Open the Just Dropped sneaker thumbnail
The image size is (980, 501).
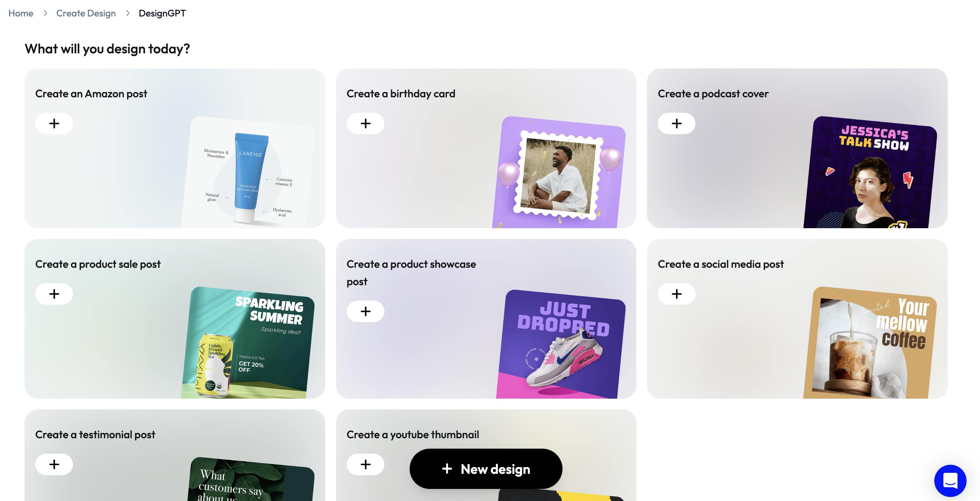pyautogui.click(x=561, y=344)
